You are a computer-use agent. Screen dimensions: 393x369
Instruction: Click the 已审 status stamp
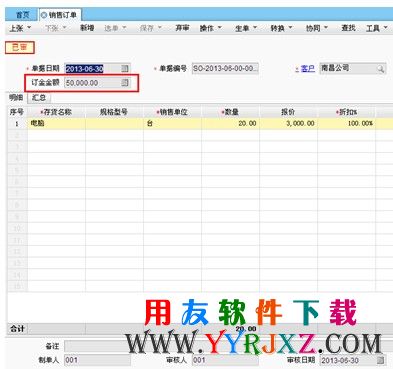point(20,47)
